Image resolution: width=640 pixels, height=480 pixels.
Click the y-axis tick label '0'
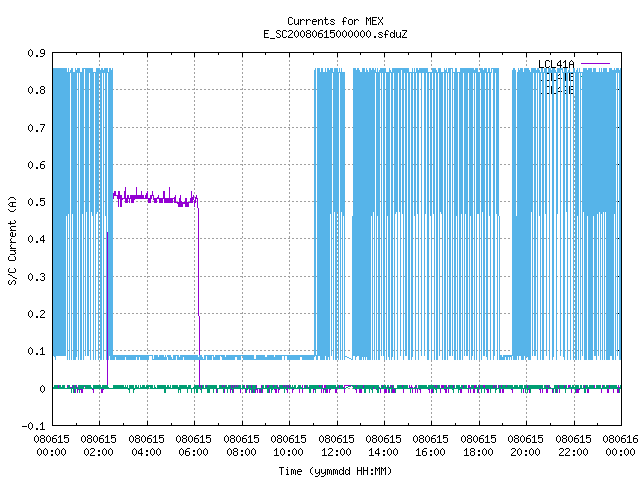tap(42, 389)
